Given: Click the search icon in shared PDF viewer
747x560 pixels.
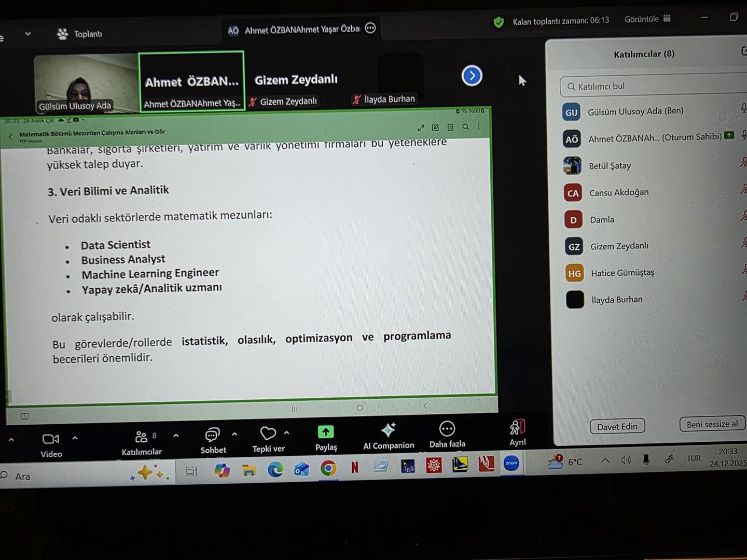Looking at the screenshot, I should click(465, 127).
